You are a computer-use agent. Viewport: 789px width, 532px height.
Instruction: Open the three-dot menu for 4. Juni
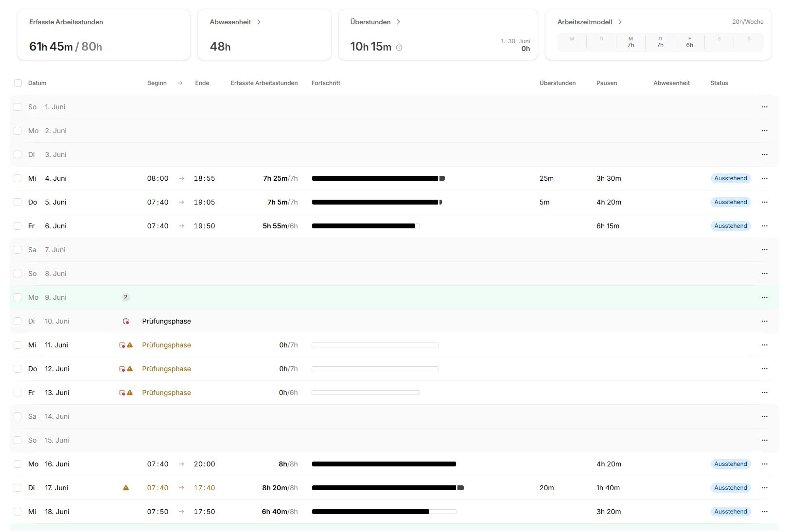(x=765, y=178)
